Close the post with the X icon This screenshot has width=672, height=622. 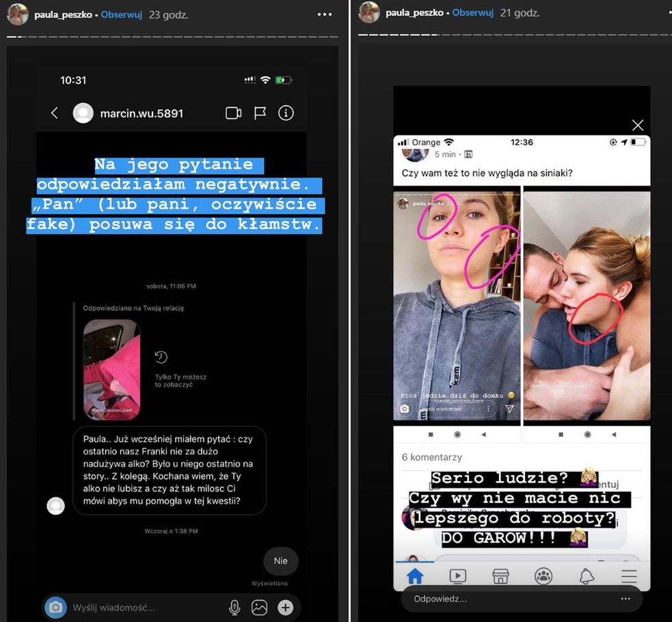pyautogui.click(x=638, y=125)
